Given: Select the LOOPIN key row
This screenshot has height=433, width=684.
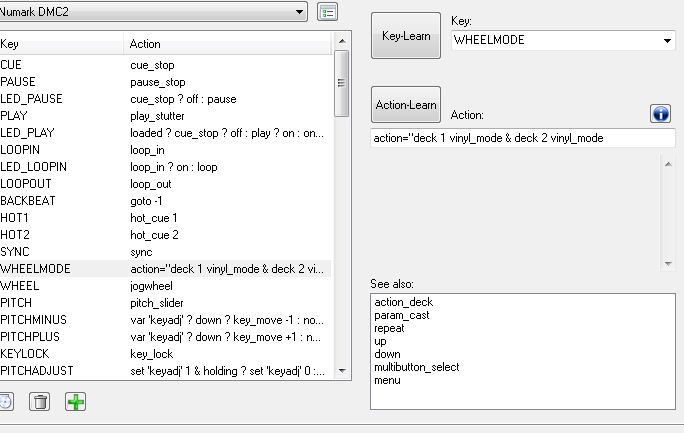Looking at the screenshot, I should click(x=165, y=150).
